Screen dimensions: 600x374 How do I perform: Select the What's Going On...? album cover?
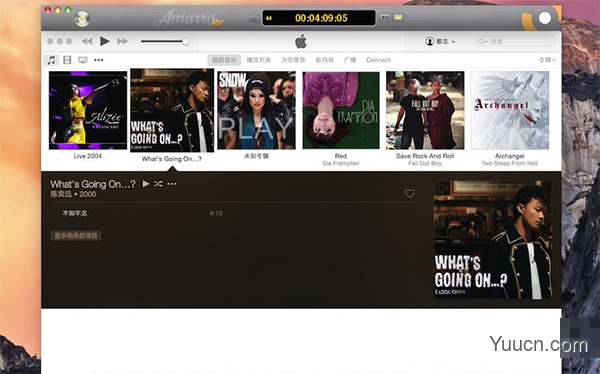[172, 110]
